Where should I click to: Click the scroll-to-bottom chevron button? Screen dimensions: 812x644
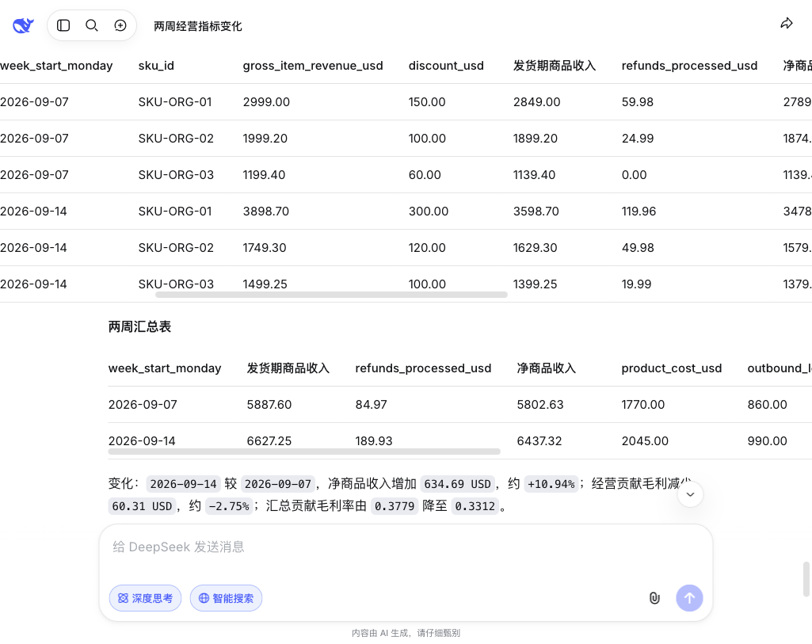tap(690, 494)
